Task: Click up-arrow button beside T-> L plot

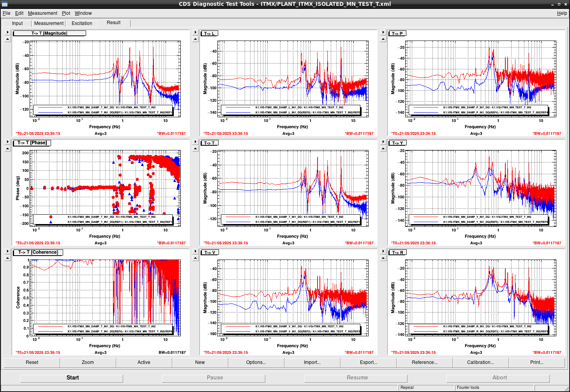Action: 195,39
